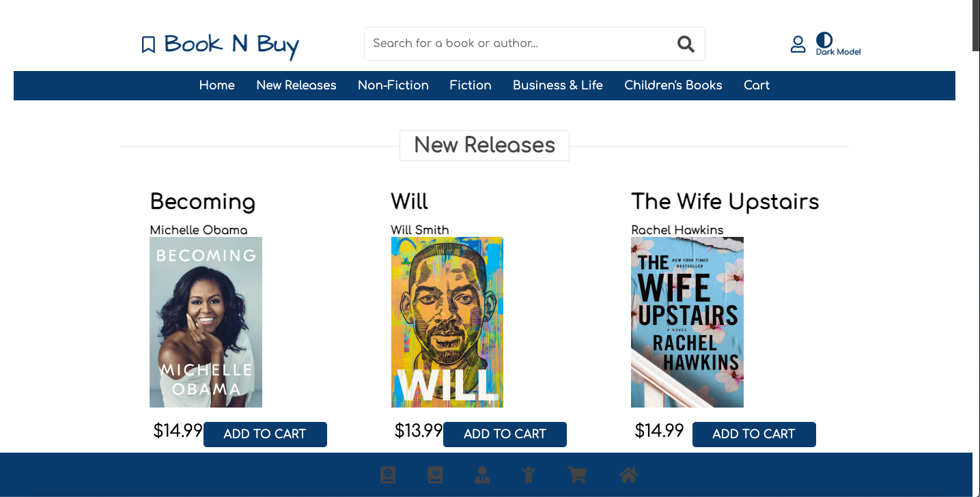Image resolution: width=980 pixels, height=497 pixels.
Task: Open Cart from the navigation bar
Action: point(757,85)
